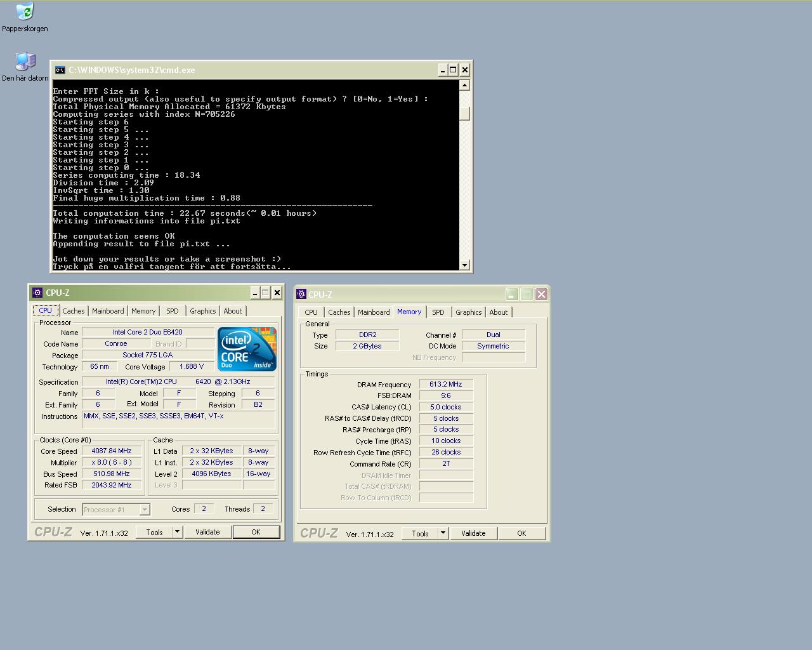
Task: Click the left CPU-Z window title icon
Action: (x=37, y=293)
